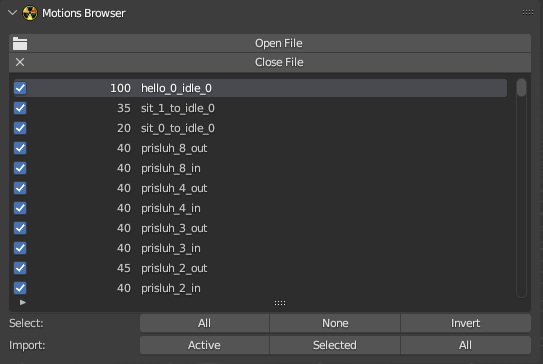Uncheck the prisluh_4_in checkbox

20,208
